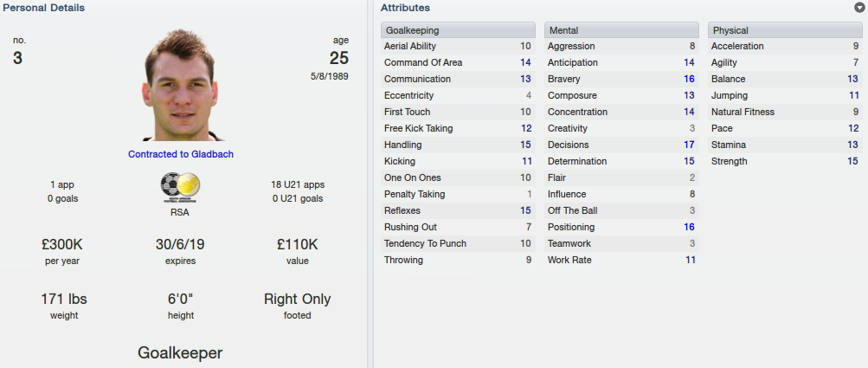Click the Attributes panel title

[405, 8]
